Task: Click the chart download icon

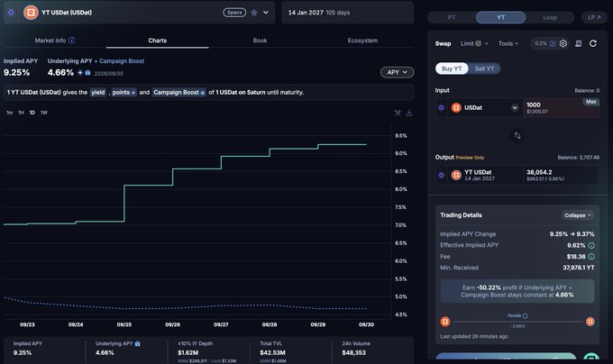Action: 409,113
